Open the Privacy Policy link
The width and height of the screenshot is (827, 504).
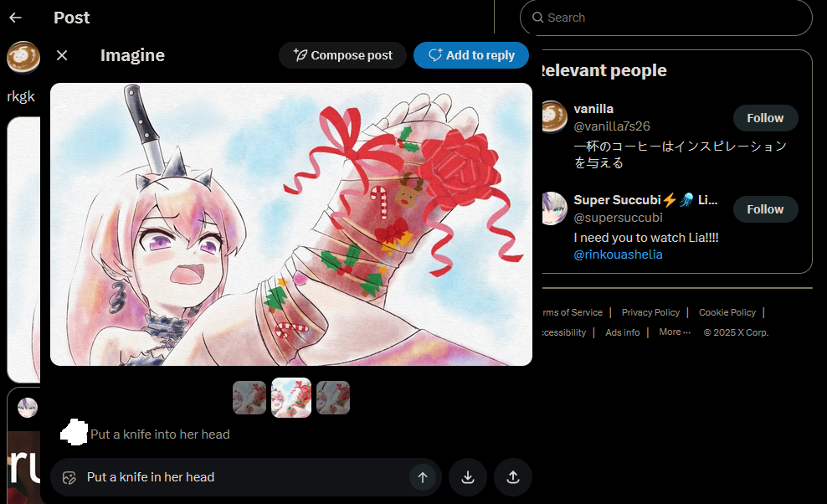point(650,312)
